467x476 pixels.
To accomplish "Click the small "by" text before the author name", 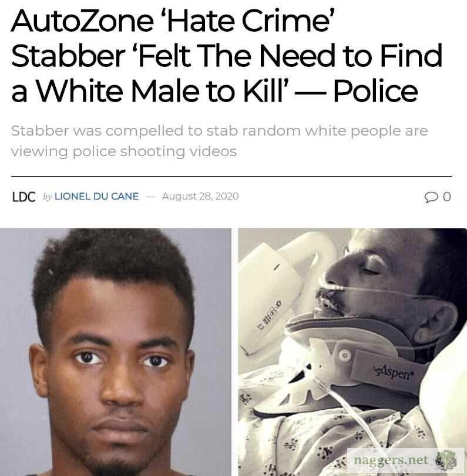I will coord(47,197).
